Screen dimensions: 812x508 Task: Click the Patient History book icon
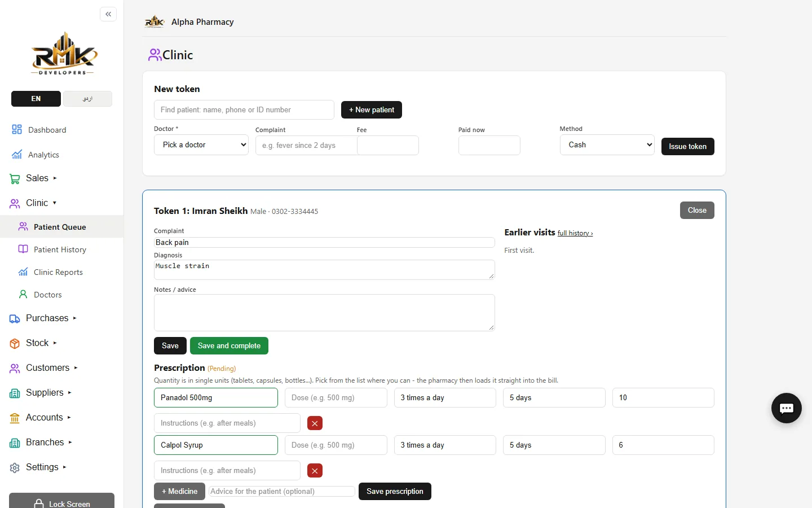click(x=23, y=249)
